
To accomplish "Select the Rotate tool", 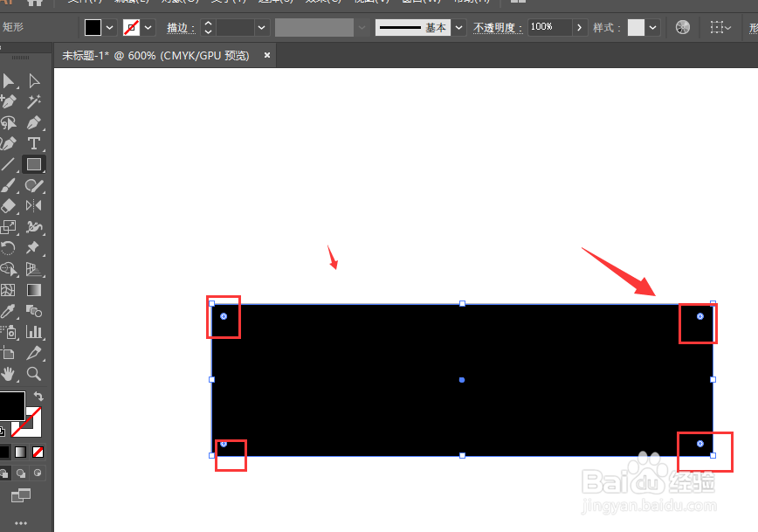I will point(8,248).
